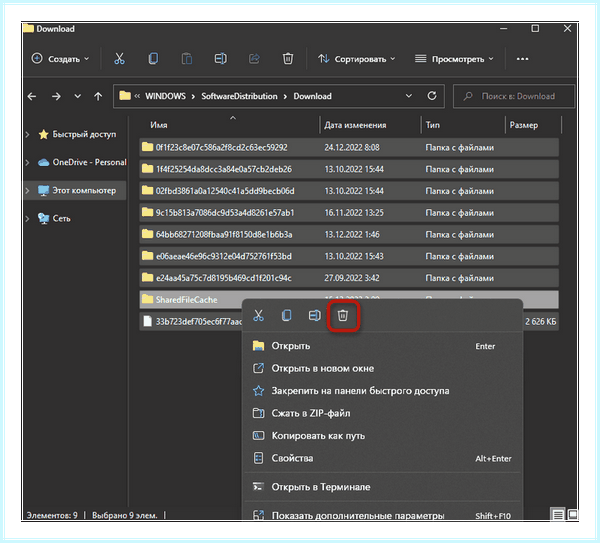
Task: Click the Copy icon in the toolbar
Action: tap(153, 59)
